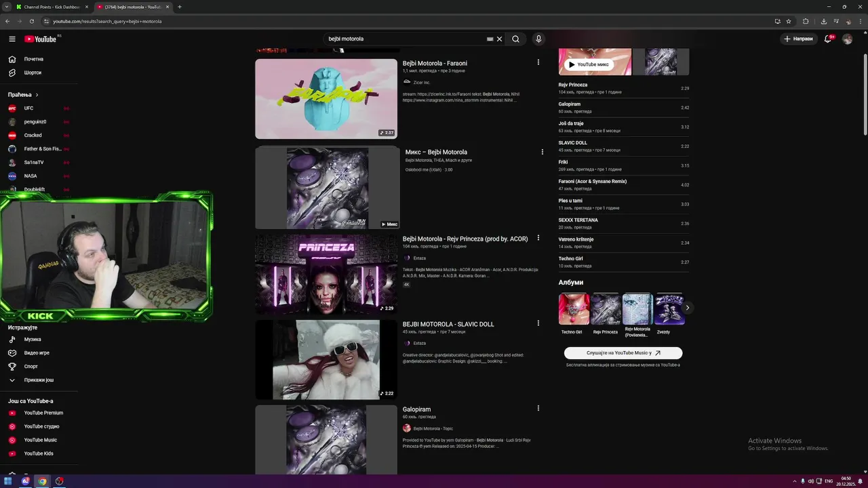This screenshot has width=868, height=488.
Task: Close the Kick Dashboard tab
Action: point(86,7)
